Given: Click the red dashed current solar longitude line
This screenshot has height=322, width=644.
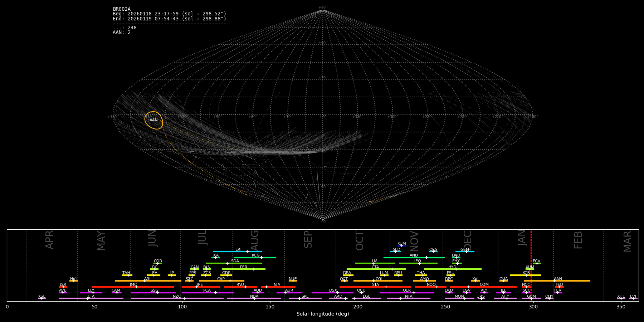Looking at the screenshot, I should (x=531, y=265).
